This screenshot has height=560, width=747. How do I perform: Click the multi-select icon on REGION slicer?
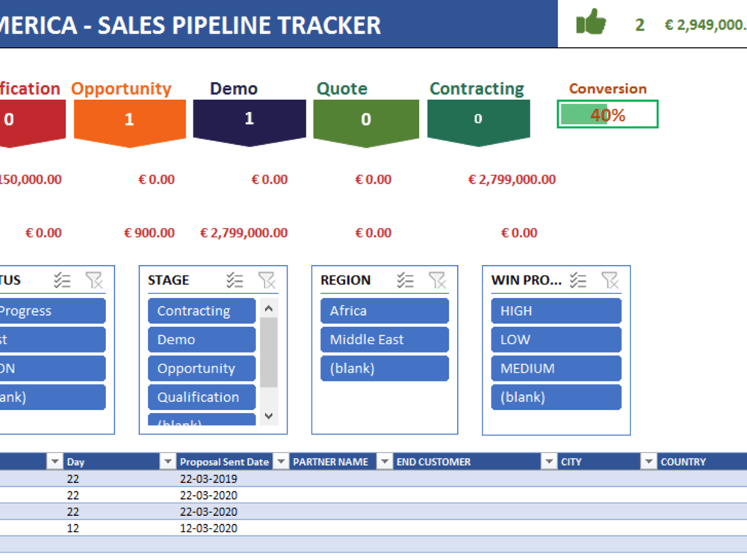point(406,280)
